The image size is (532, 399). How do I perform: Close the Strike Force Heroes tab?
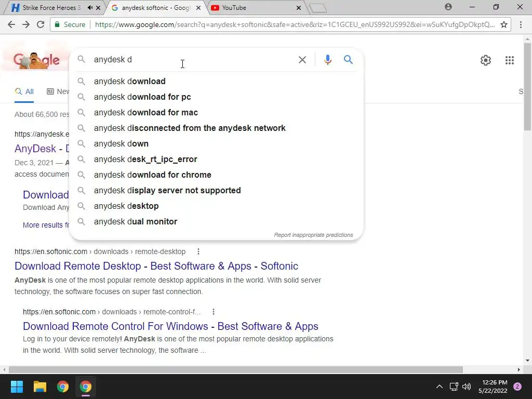tap(98, 7)
